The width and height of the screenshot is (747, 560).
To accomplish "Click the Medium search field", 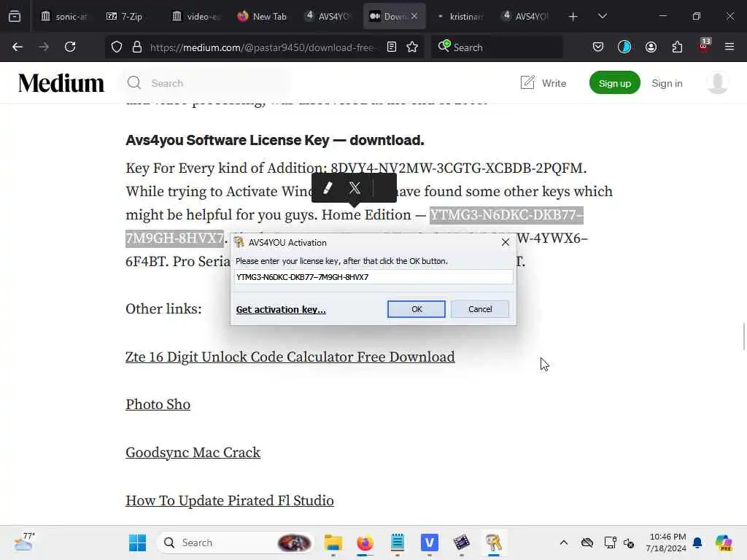I will [205, 83].
